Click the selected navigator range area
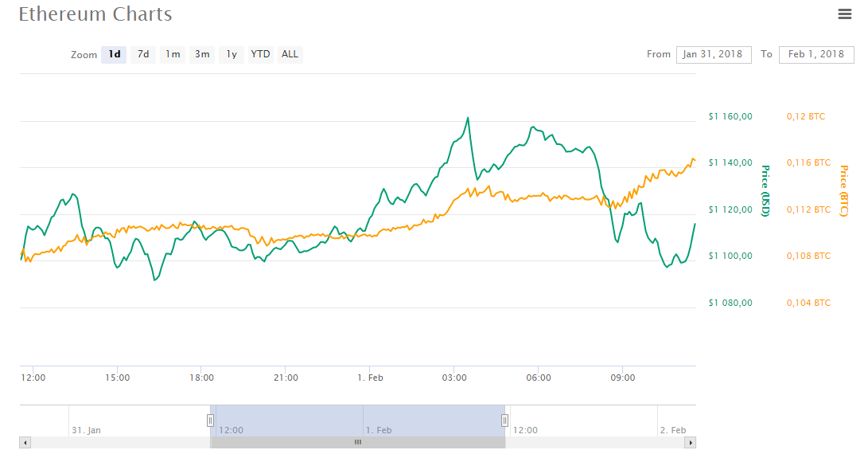This screenshot has height=450, width=868. [x=357, y=421]
